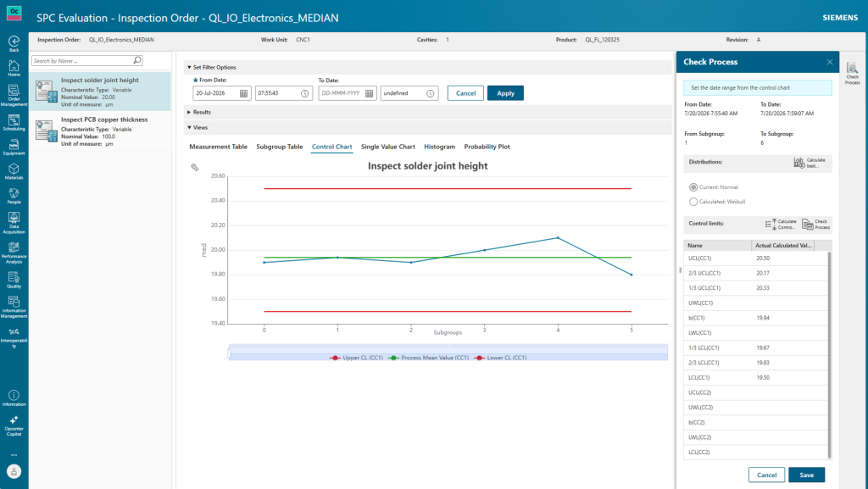This screenshot has width=868, height=489.
Task: Switch to the Histogram tab
Action: (440, 147)
